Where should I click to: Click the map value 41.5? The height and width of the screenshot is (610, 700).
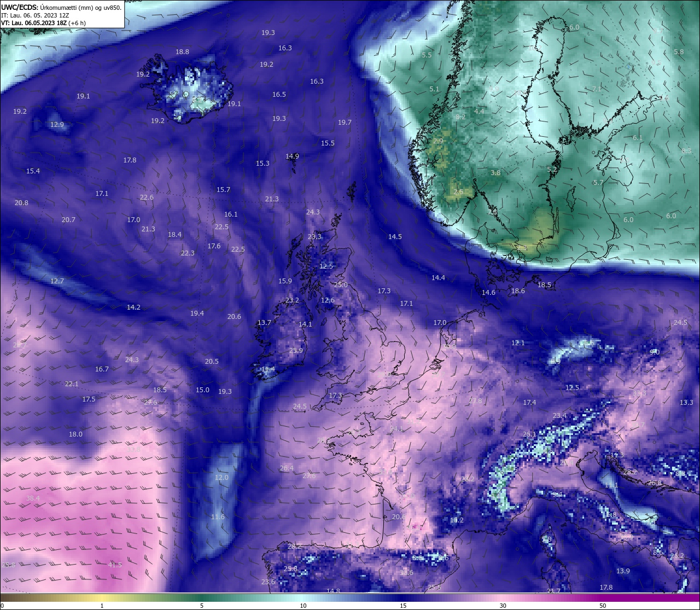pyautogui.click(x=115, y=565)
